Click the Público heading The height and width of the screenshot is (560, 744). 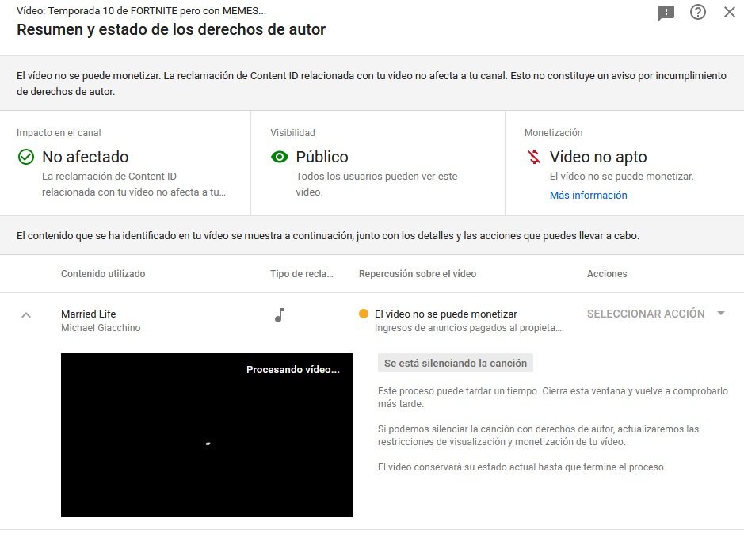[x=322, y=157]
